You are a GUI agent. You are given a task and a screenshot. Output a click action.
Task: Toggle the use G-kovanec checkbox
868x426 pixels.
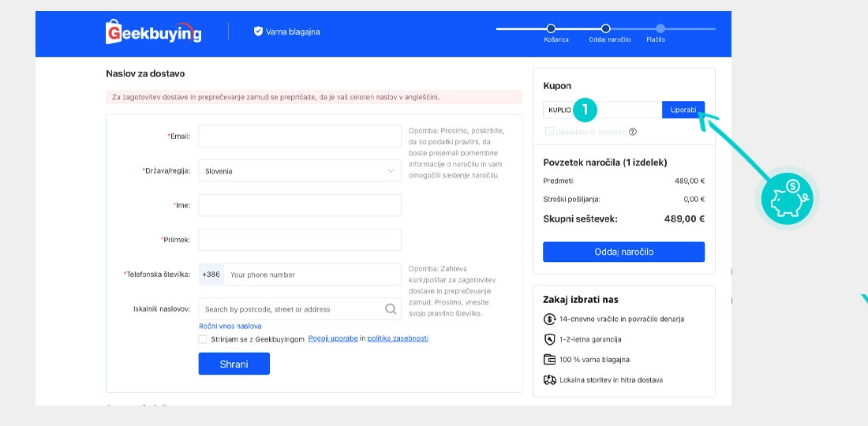point(548,132)
